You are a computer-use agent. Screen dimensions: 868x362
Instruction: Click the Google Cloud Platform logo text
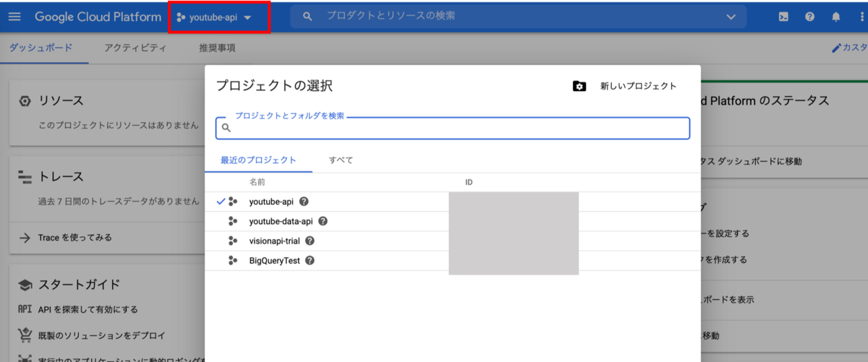tap(98, 17)
